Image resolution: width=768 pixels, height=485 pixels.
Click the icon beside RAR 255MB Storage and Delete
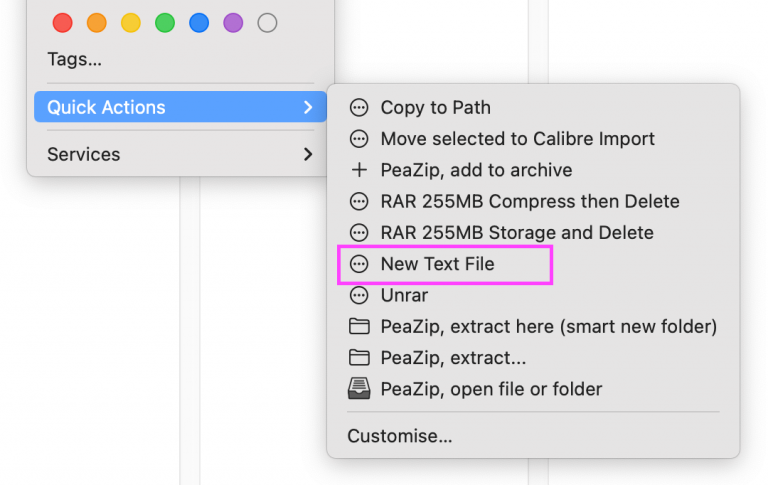tap(359, 233)
